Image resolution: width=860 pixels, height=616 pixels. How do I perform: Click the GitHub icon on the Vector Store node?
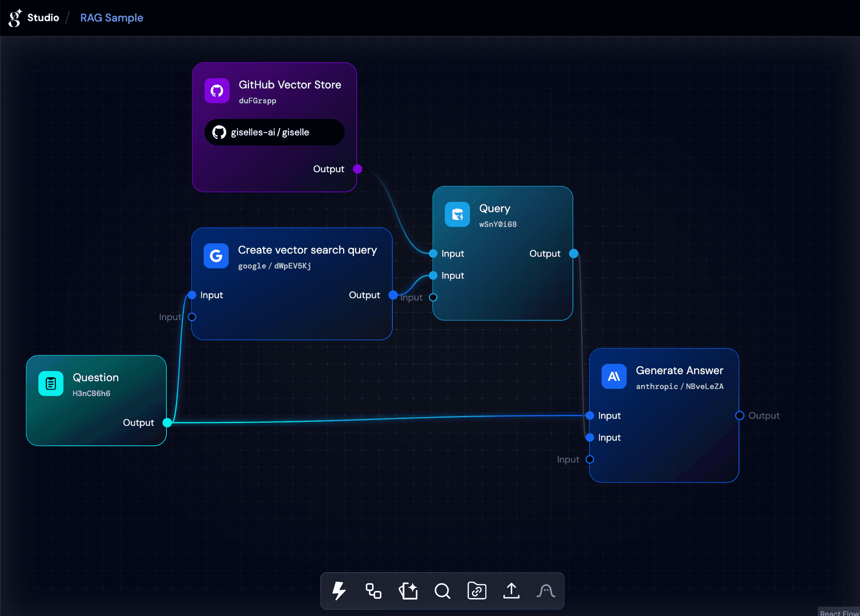coord(217,90)
